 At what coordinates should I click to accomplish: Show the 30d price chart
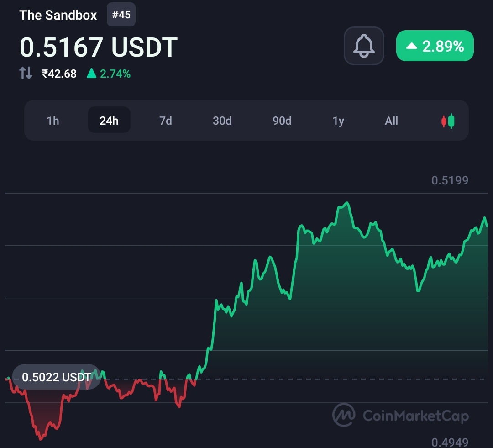pyautogui.click(x=222, y=121)
